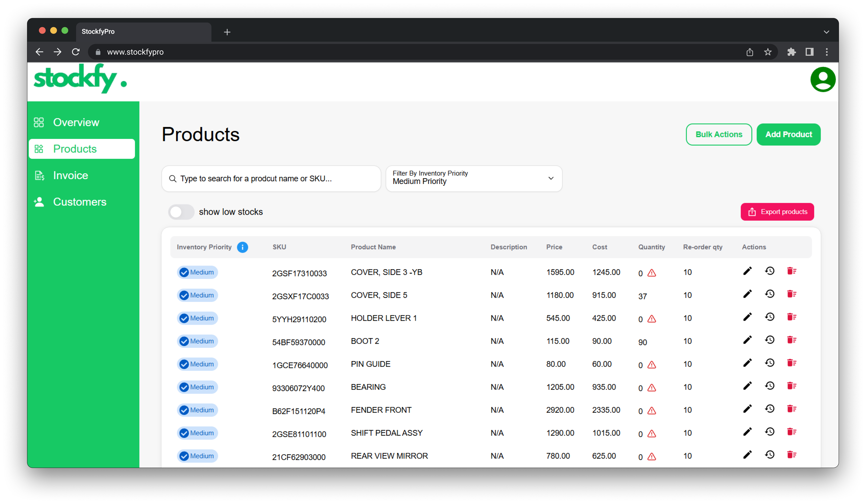Click the Overview grid icon in sidebar
The height and width of the screenshot is (504, 866).
click(39, 122)
